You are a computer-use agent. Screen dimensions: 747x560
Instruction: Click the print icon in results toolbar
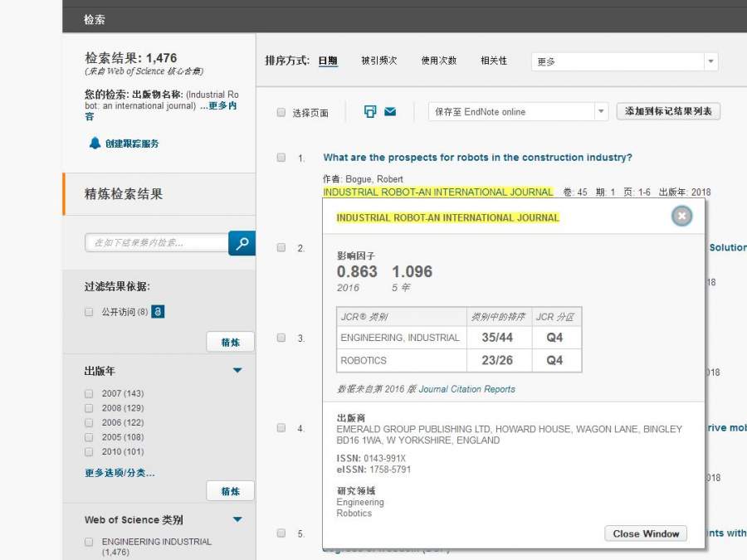pyautogui.click(x=370, y=112)
